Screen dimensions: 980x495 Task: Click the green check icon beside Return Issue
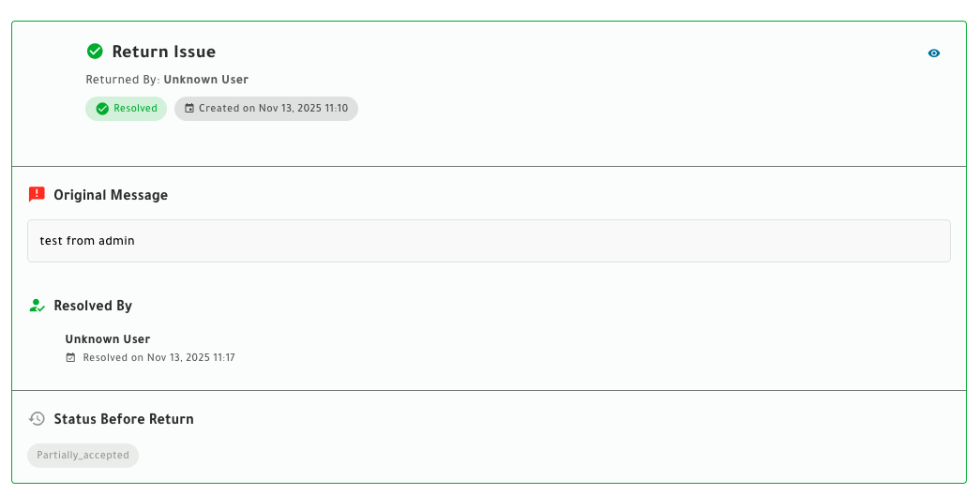pyautogui.click(x=95, y=52)
